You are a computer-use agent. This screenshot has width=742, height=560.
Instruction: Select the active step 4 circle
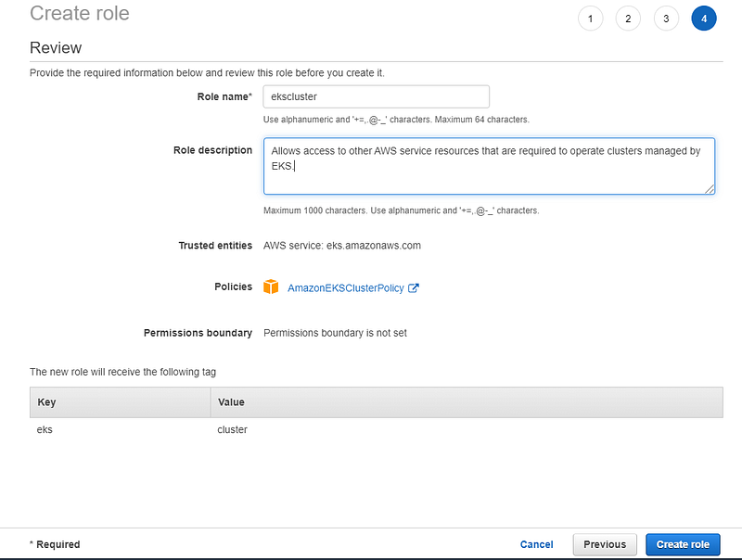[704, 19]
